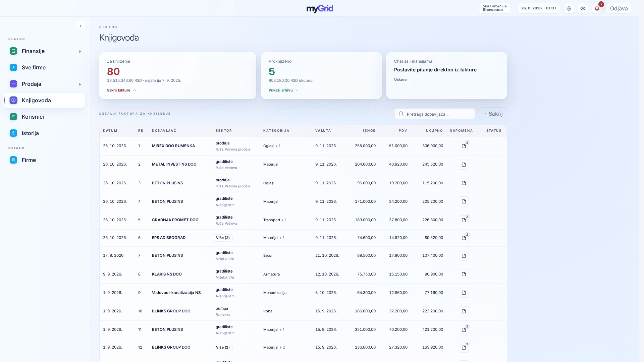The image size is (644, 362).
Task: Click Transport + 1 category cell
Action: coord(275,220)
